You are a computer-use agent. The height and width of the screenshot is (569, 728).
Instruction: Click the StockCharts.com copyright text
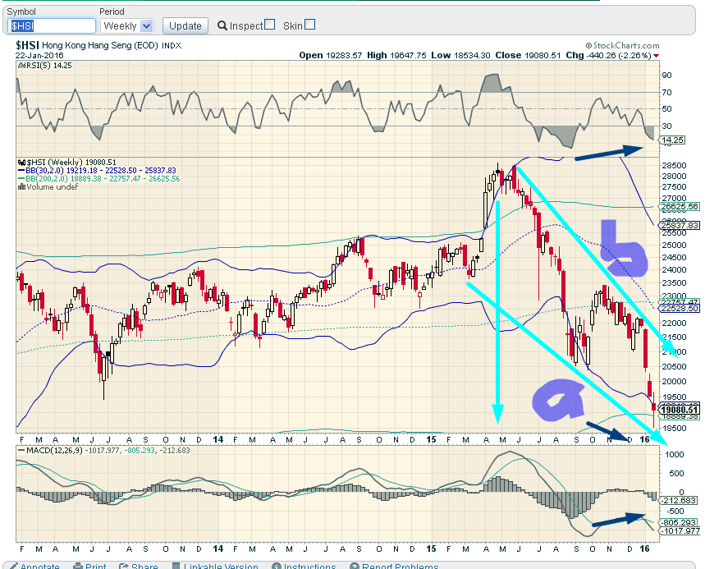[622, 45]
